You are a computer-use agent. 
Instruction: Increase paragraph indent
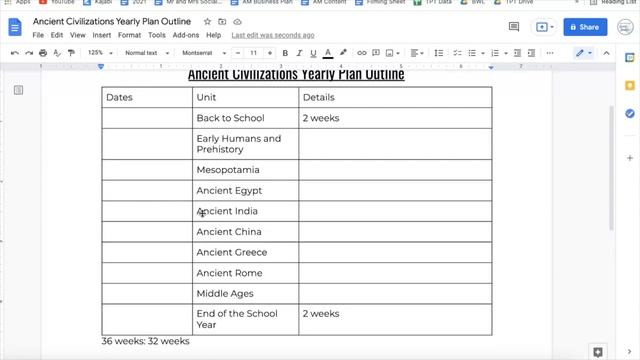pyautogui.click(x=531, y=53)
